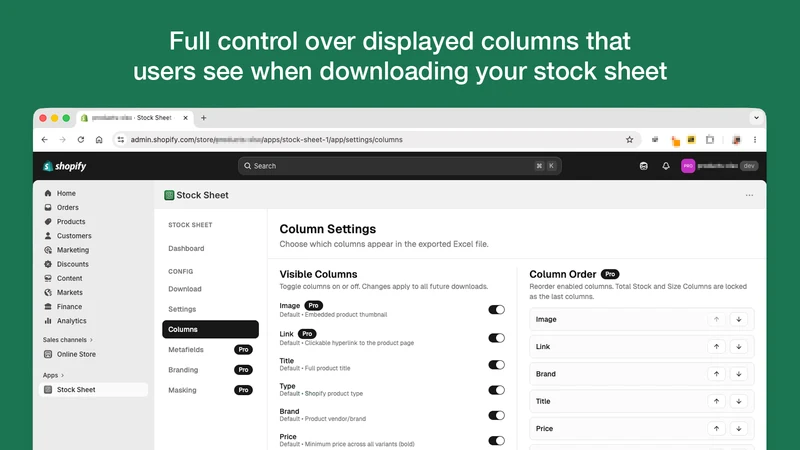Toggle the Image column visibility switch
The image size is (800, 450).
tap(496, 310)
